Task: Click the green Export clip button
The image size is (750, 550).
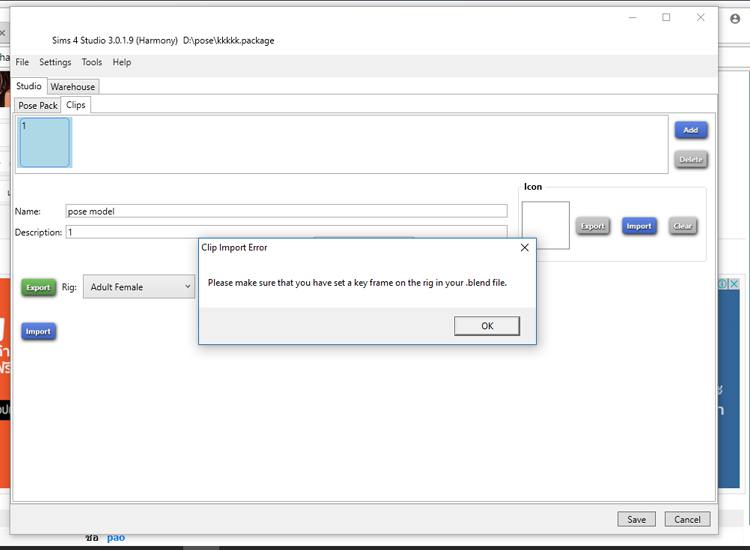Action: pyautogui.click(x=38, y=287)
